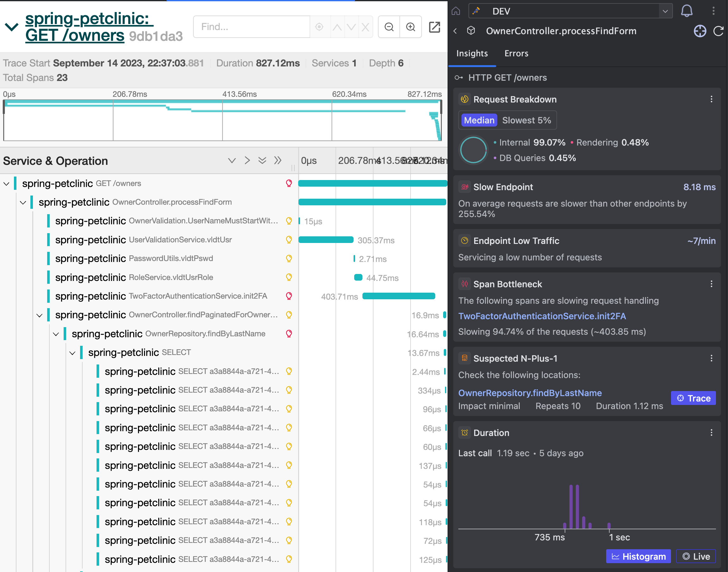
Task: Collapse the OwnerRepository.findByLastName span
Action: pos(56,334)
